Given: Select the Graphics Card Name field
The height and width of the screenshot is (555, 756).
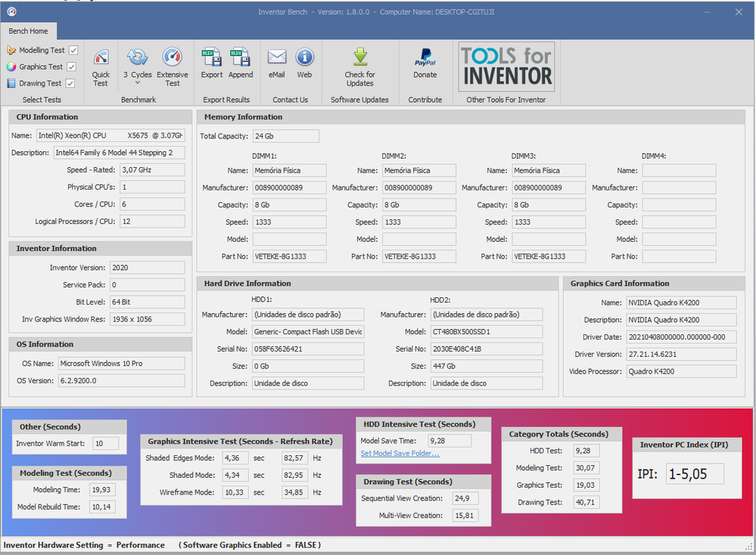Looking at the screenshot, I should pos(681,302).
